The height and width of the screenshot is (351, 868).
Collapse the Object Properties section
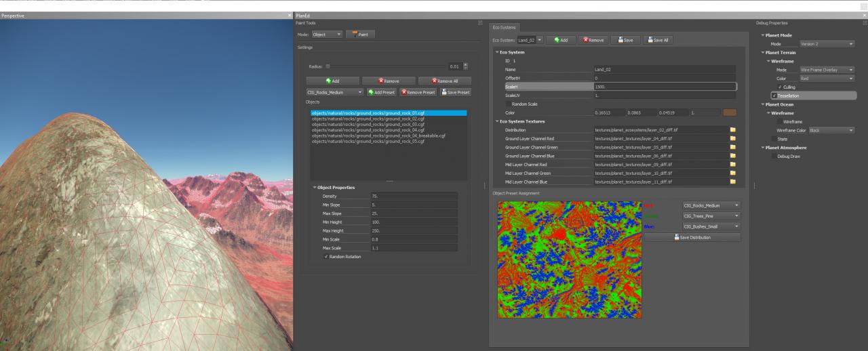tap(315, 187)
